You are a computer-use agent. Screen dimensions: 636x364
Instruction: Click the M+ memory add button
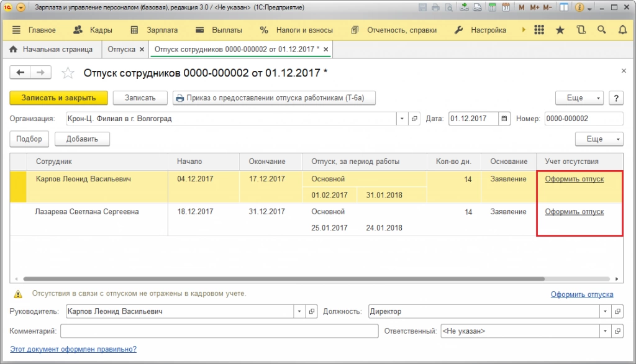pyautogui.click(x=535, y=7)
